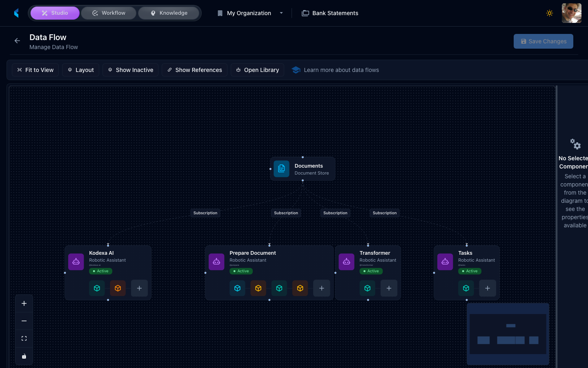Select the purple robot icon on Kodexa AI

coord(76,262)
